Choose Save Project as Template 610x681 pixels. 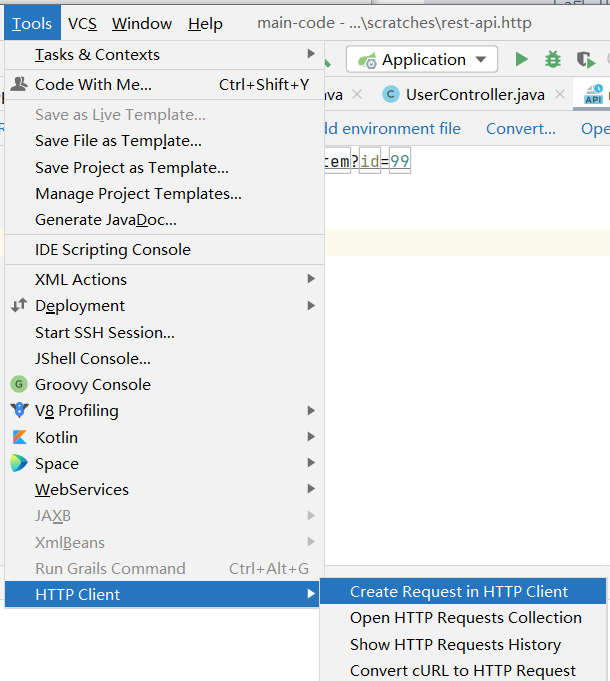[x=165, y=168]
